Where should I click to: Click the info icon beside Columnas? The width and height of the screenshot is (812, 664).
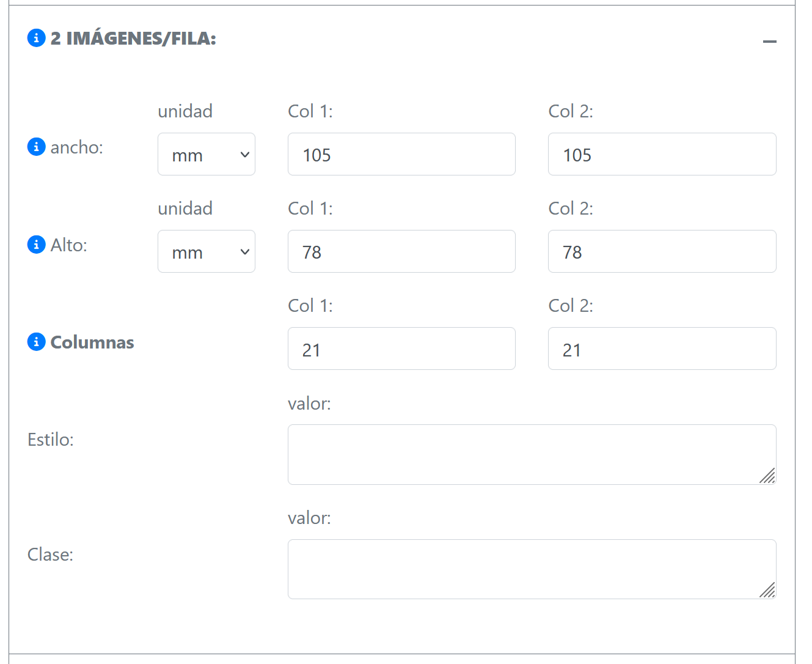tap(37, 342)
